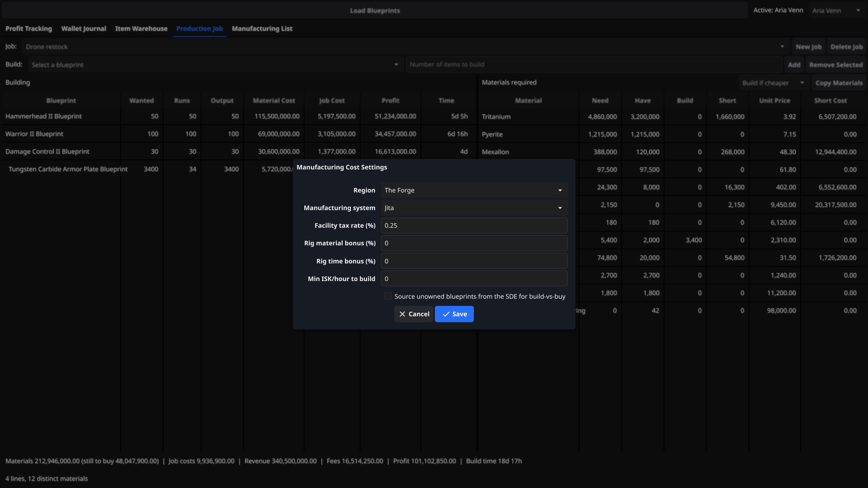Select the Hammerhead II Blueprint row
Screen dimensions: 868x488
click(239, 116)
